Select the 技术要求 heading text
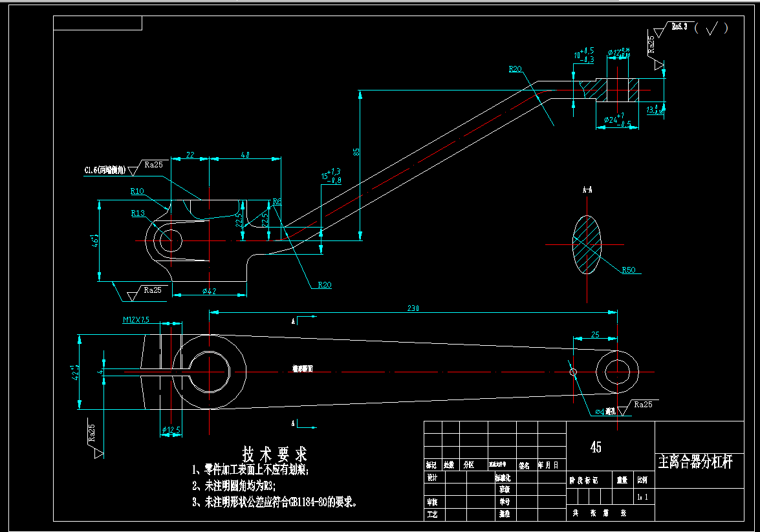 point(274,454)
